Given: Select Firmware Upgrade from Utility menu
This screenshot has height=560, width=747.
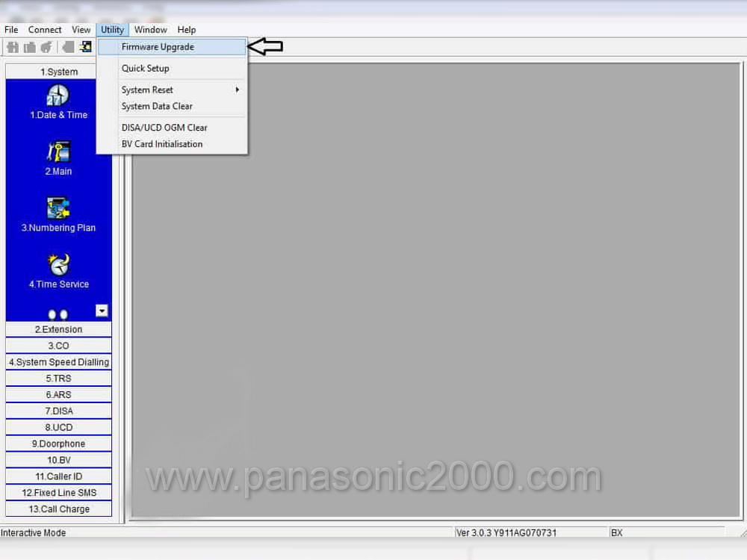Looking at the screenshot, I should (x=158, y=46).
